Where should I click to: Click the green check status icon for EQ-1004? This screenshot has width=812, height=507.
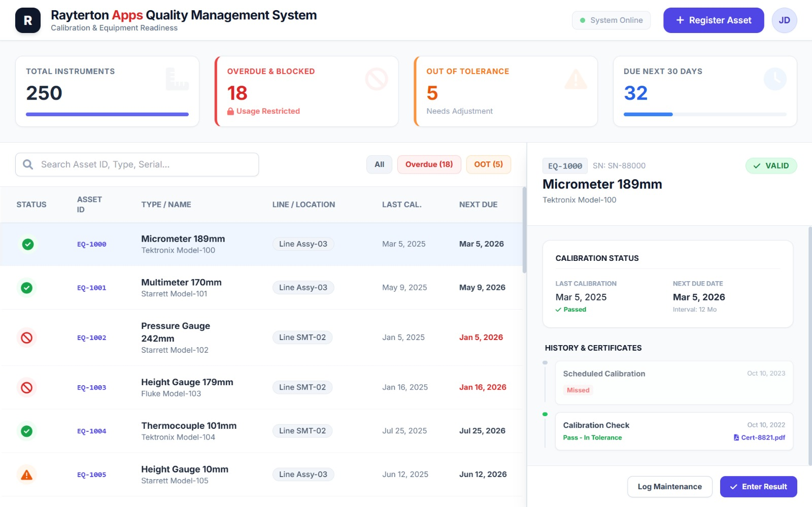click(26, 431)
